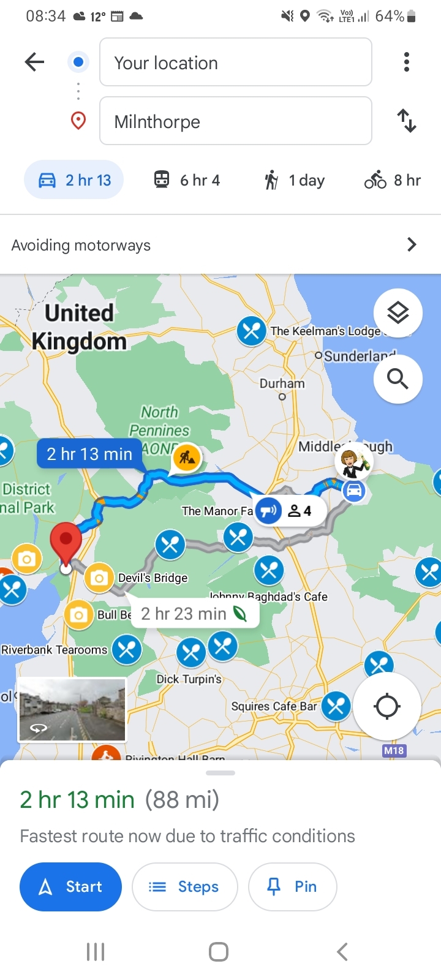Tap the roadworks warning icon on route

click(187, 458)
